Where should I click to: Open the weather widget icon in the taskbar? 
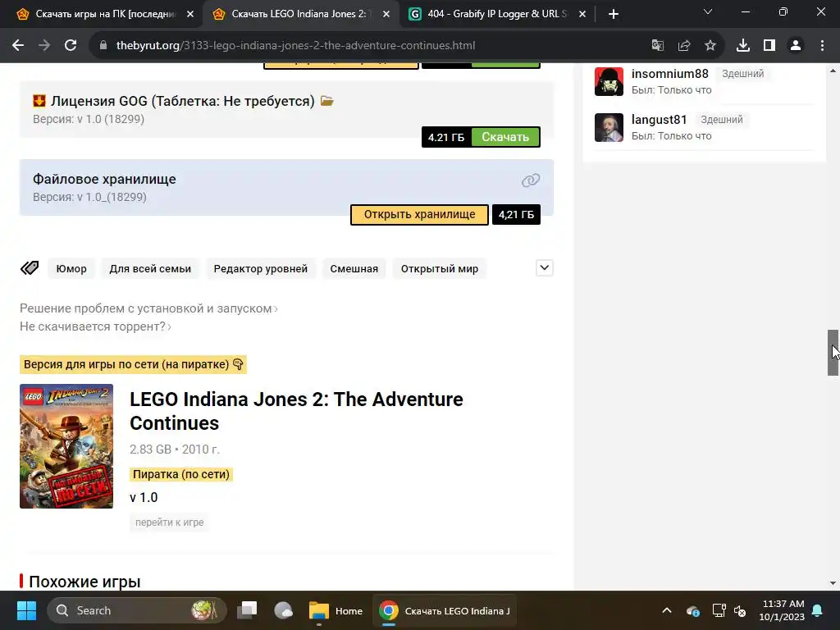[x=283, y=610]
